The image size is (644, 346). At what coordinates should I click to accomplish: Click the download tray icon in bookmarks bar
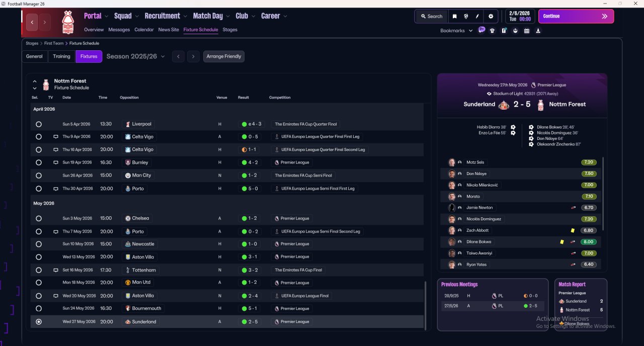pyautogui.click(x=538, y=31)
